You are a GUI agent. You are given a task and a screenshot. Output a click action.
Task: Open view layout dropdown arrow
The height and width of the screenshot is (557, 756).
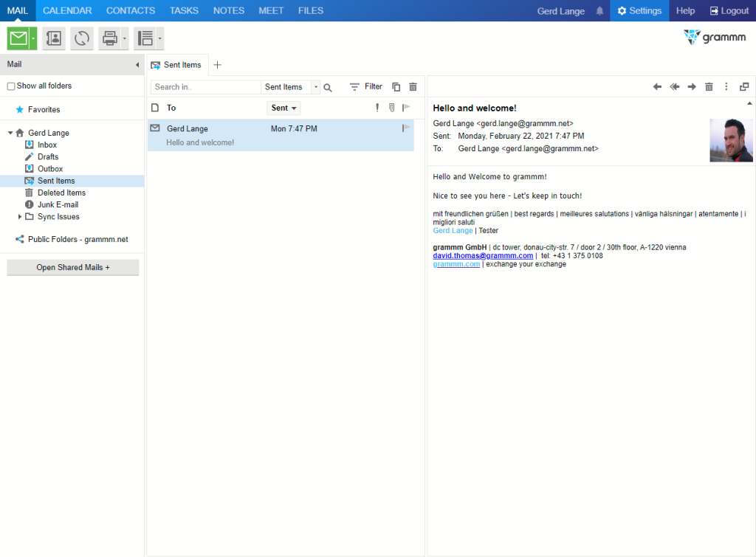pos(160,38)
